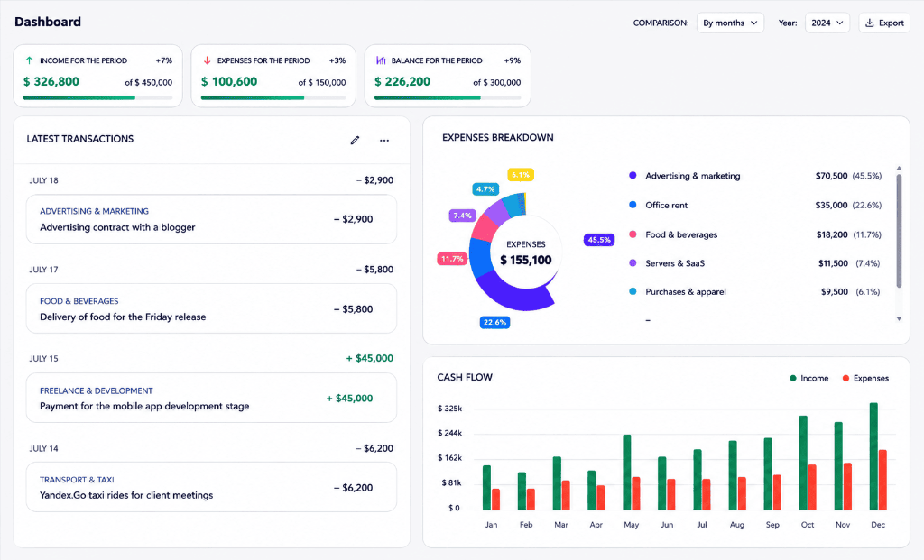Click the red expenses down-arrow icon
Image resolution: width=924 pixels, height=560 pixels.
coord(207,60)
